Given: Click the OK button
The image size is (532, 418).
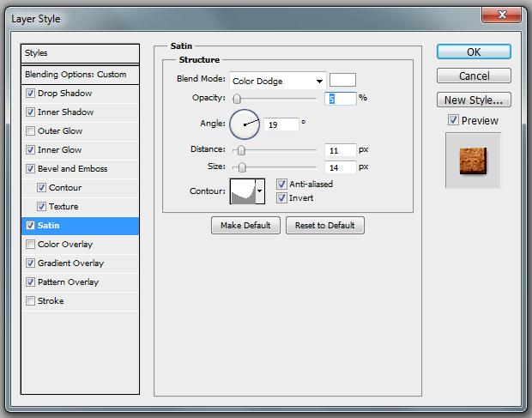Looking at the screenshot, I should pos(474,52).
